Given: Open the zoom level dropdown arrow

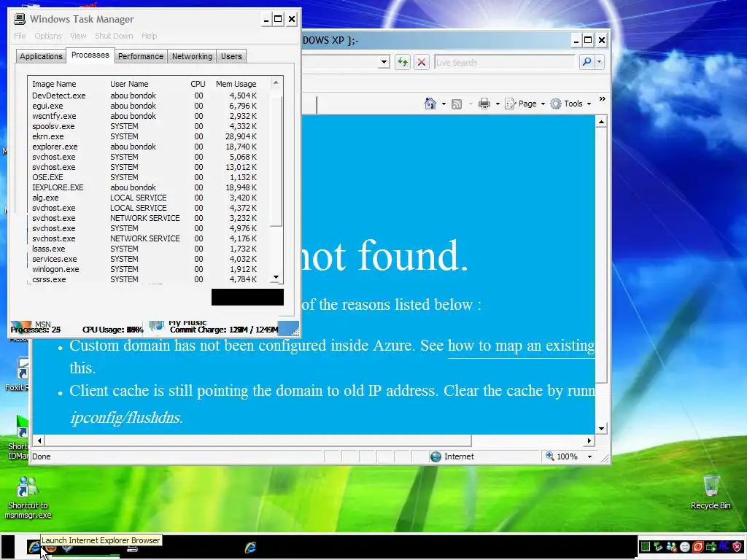Looking at the screenshot, I should 589,456.
